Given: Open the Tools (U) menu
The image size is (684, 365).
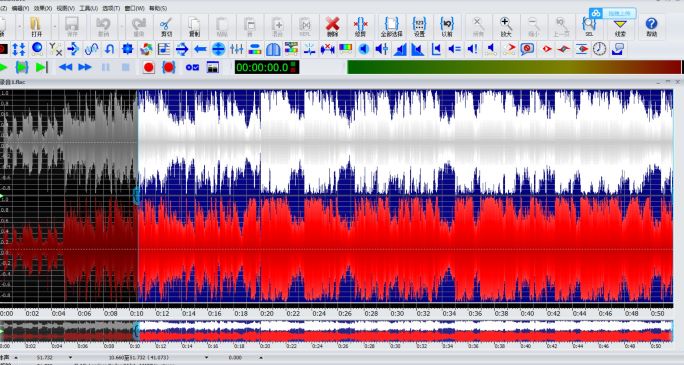Looking at the screenshot, I should click(88, 8).
